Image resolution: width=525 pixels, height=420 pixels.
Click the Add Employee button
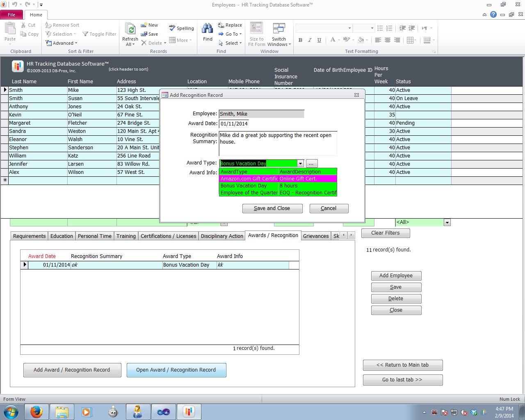click(x=396, y=276)
